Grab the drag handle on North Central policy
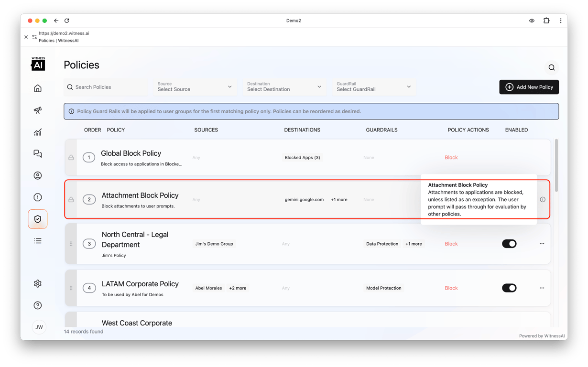Screen dimensions: 588x367 click(71, 244)
